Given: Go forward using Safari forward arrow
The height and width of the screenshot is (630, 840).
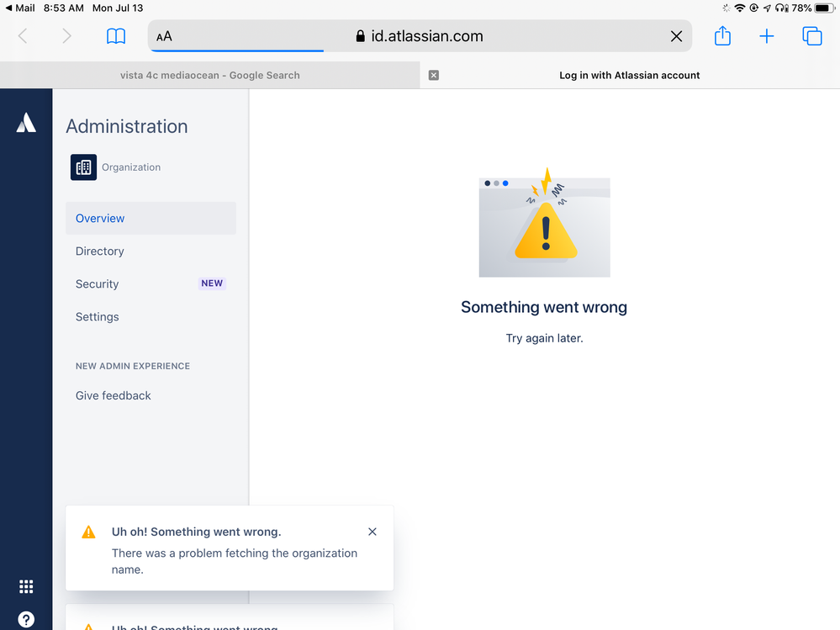Looking at the screenshot, I should (66, 36).
